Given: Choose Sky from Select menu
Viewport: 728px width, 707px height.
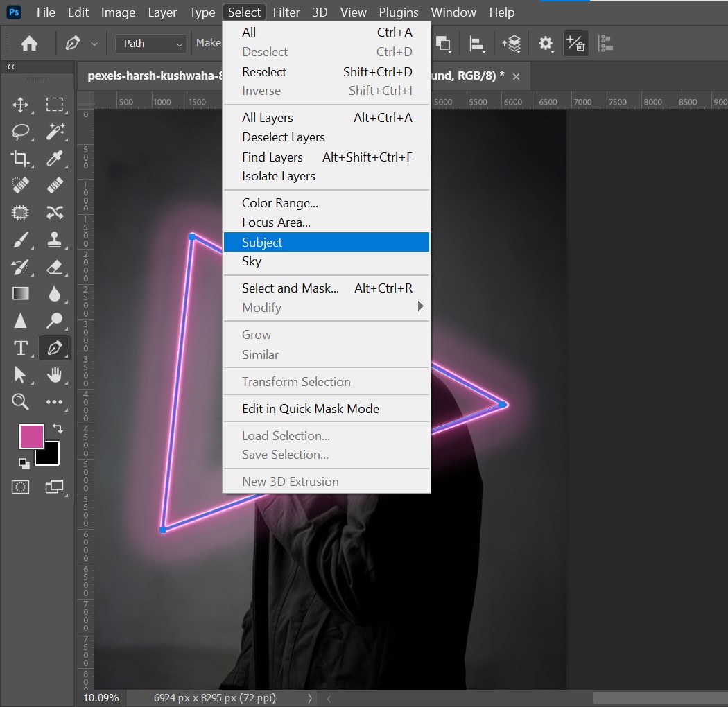Looking at the screenshot, I should click(327, 261).
